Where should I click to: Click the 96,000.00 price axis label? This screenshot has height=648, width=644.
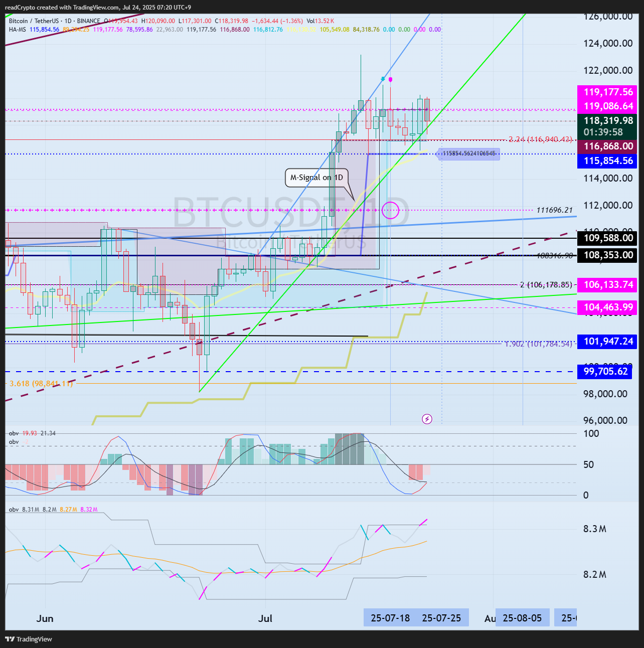tap(605, 420)
